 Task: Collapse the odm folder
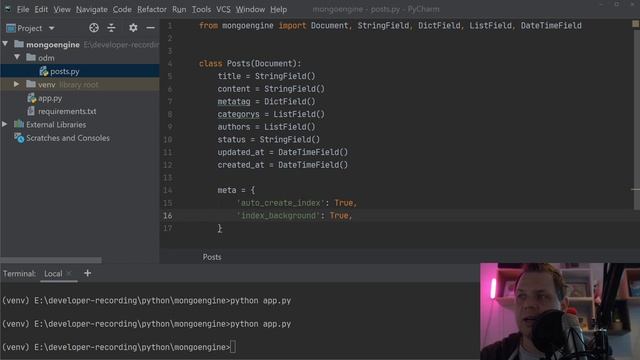[17, 57]
